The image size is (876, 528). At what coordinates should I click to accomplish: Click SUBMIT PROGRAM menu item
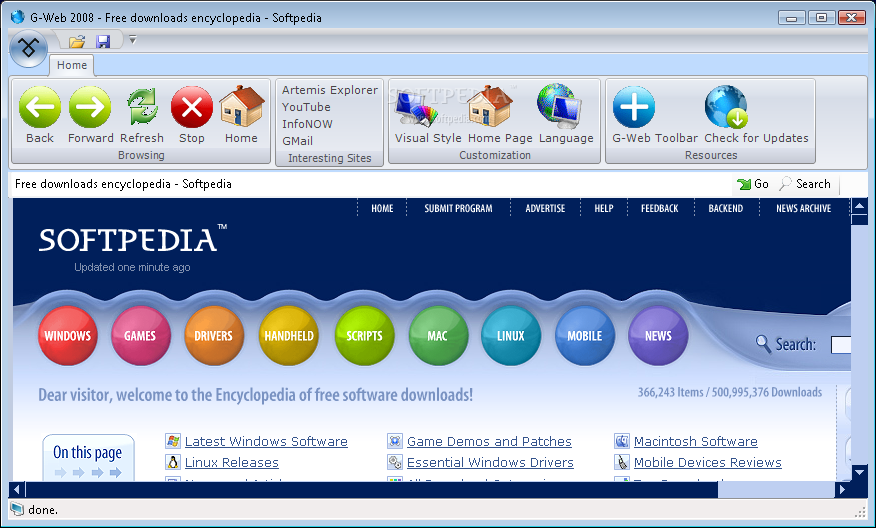458,208
